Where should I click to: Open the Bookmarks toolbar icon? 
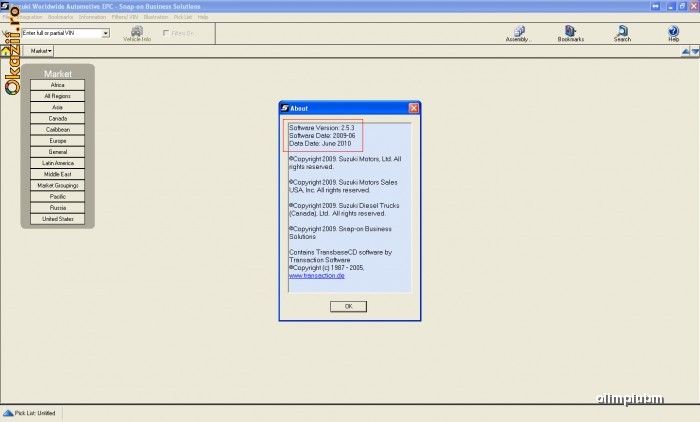pos(571,34)
